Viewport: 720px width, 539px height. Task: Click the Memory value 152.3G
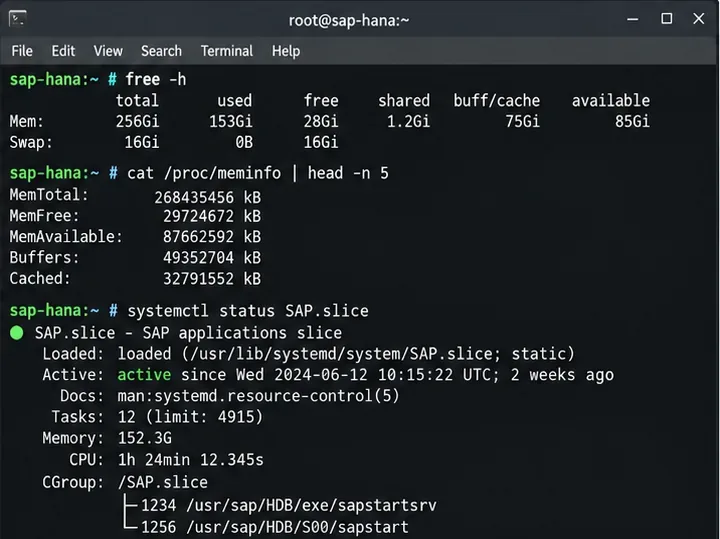click(x=145, y=438)
